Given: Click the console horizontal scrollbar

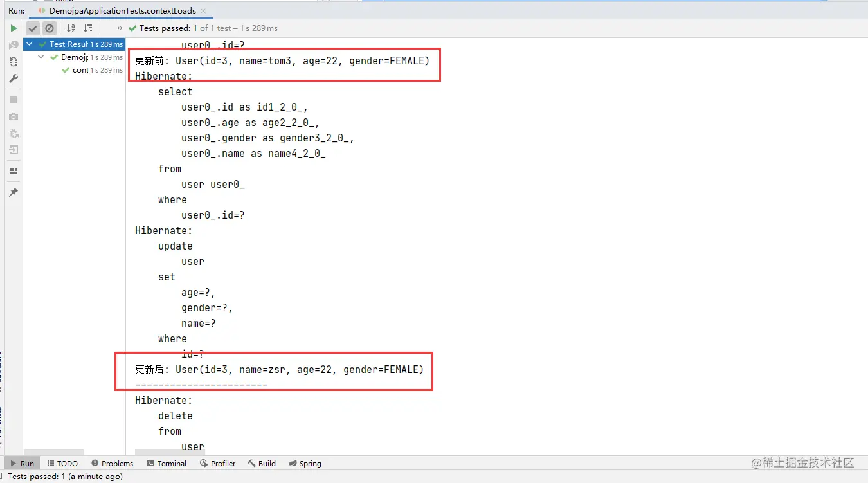Looking at the screenshot, I should click(170, 451).
